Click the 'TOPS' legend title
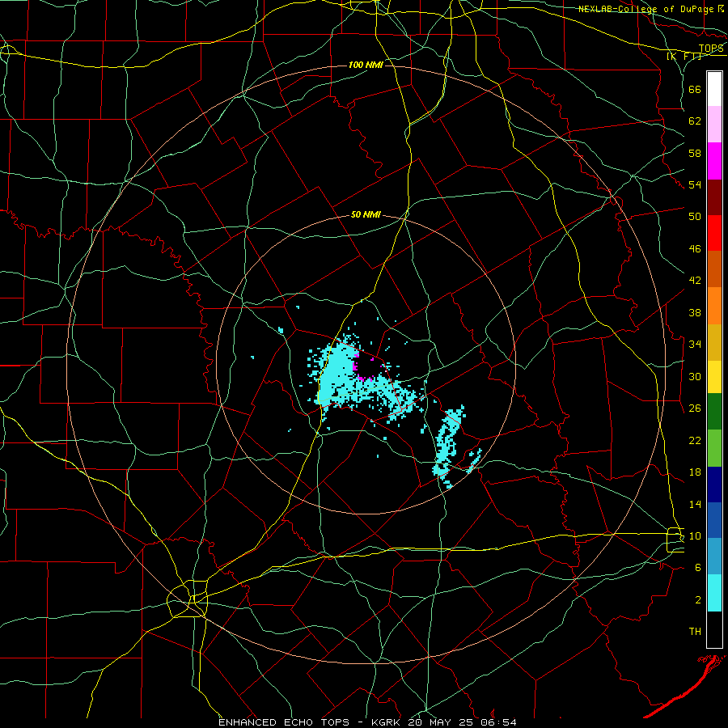 click(x=711, y=49)
